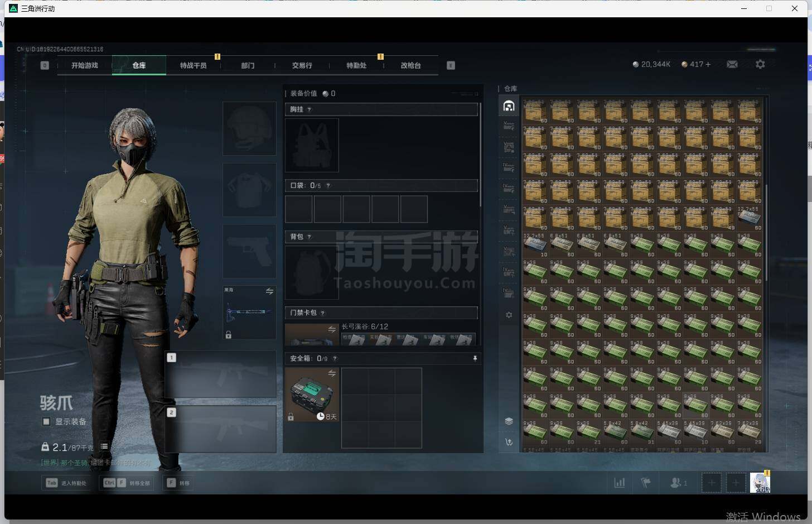Click the 转移全部 Ctrl F button
The height and width of the screenshot is (524, 812).
127,483
